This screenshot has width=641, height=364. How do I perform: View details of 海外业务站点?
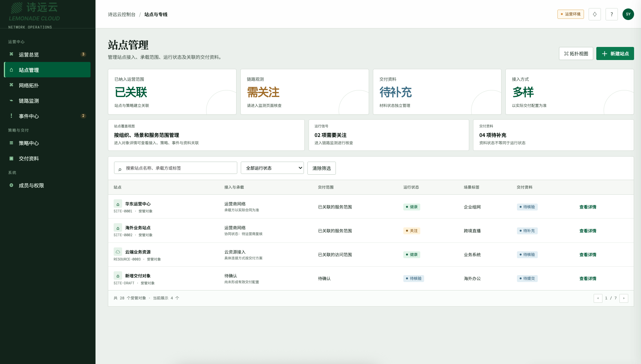[x=588, y=231]
